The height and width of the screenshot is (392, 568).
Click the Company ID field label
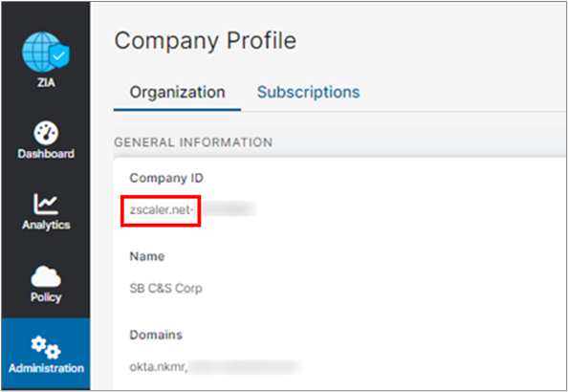point(166,178)
